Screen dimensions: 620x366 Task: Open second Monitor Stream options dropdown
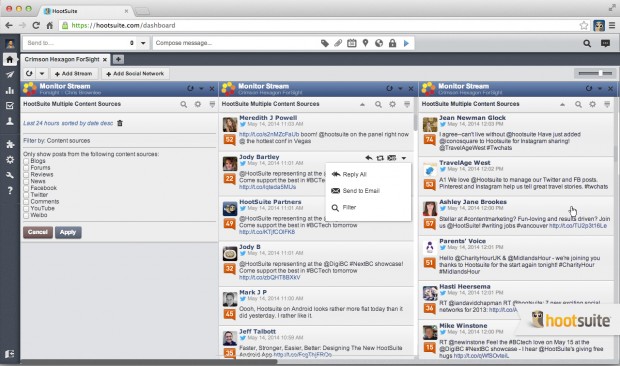point(400,89)
